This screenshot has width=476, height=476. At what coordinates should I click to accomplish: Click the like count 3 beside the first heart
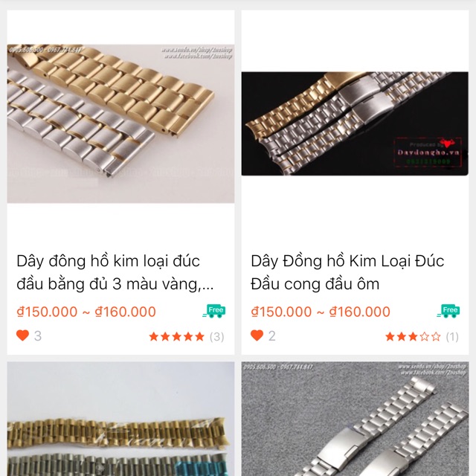[x=38, y=336]
